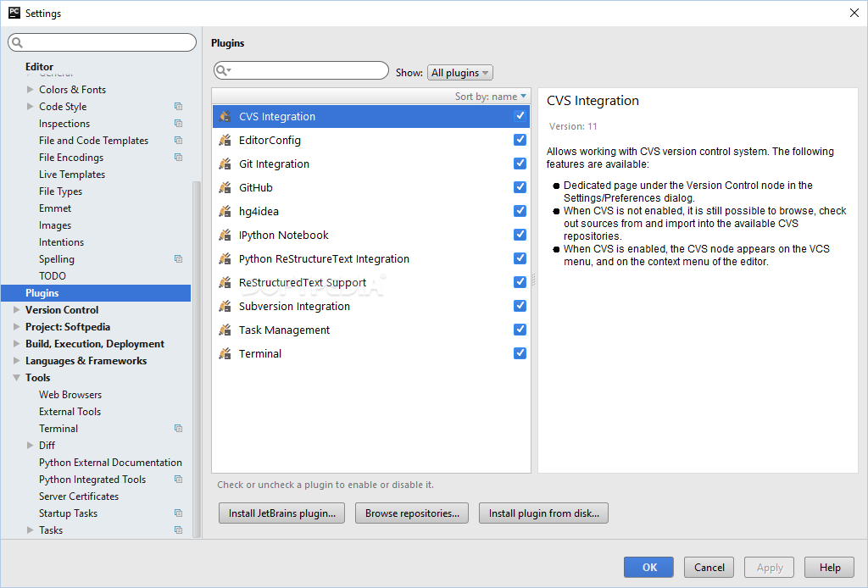868x588 pixels.
Task: Expand the Tasks node under Tools
Action: coord(30,530)
